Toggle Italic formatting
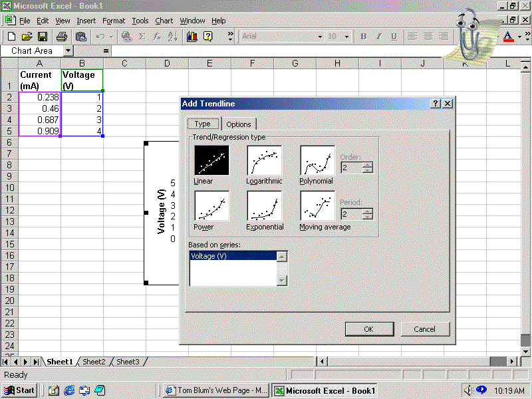Screen dimensions: 532x399 click(378, 37)
